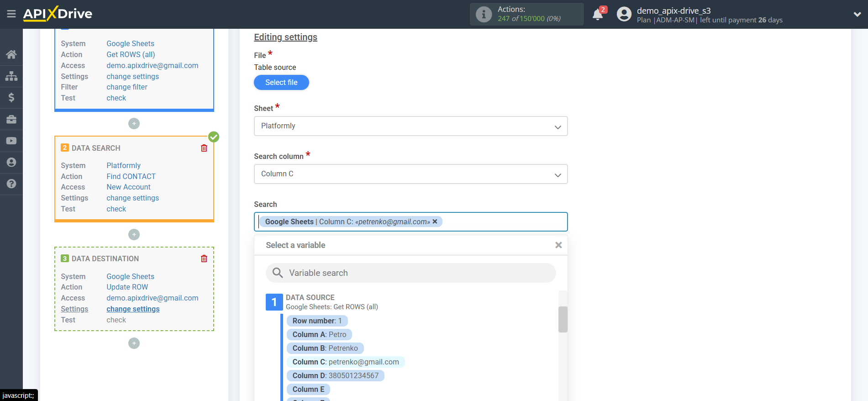Click the Select file button
This screenshot has height=401, width=868.
coord(281,82)
